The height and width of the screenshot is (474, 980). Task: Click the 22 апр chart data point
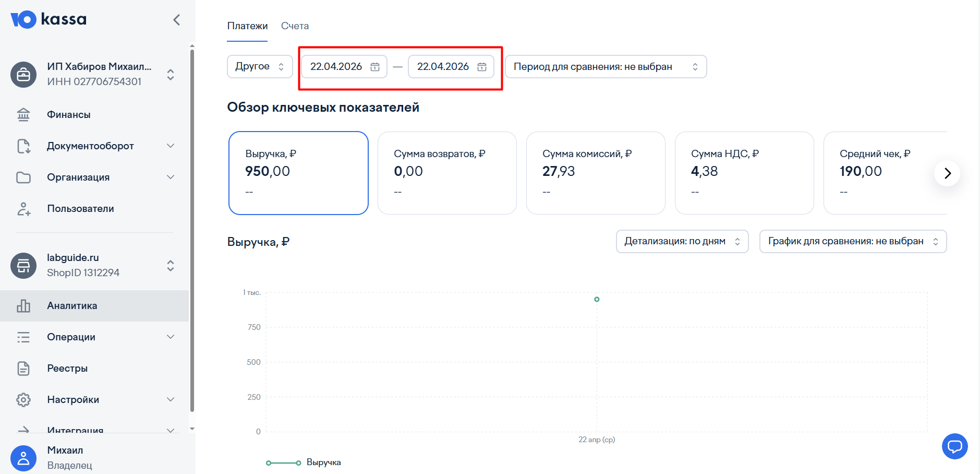[597, 299]
